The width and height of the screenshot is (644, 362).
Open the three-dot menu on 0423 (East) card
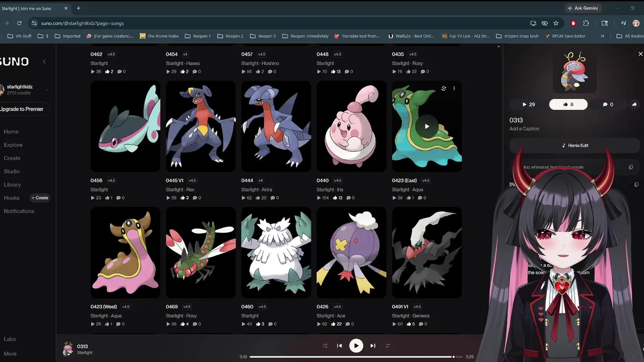pos(454,88)
